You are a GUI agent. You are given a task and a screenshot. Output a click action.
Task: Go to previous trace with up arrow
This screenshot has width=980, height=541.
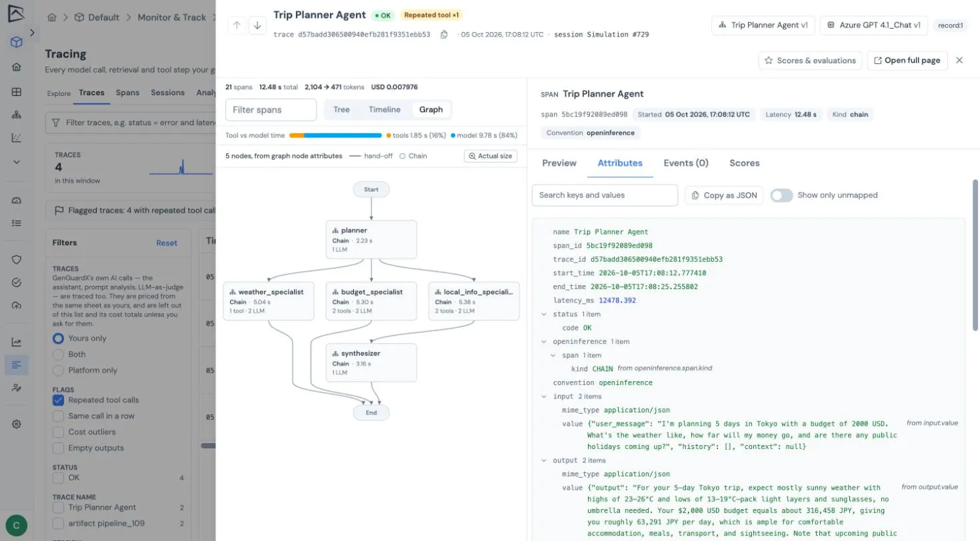pyautogui.click(x=237, y=25)
